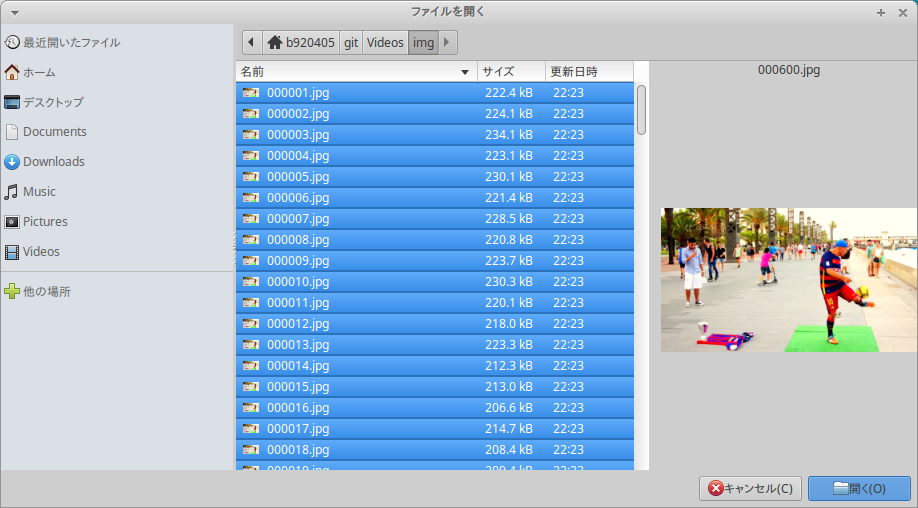
Task: Click the file icon of 000010.jpg
Action: click(251, 282)
